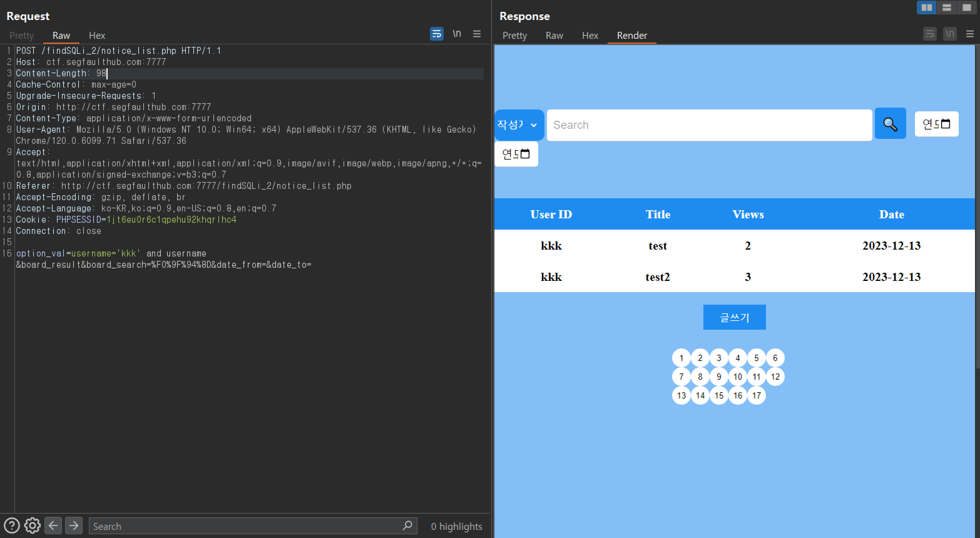The width and height of the screenshot is (980, 538).
Task: Switch Response view to Pretty tab
Action: pyautogui.click(x=514, y=35)
